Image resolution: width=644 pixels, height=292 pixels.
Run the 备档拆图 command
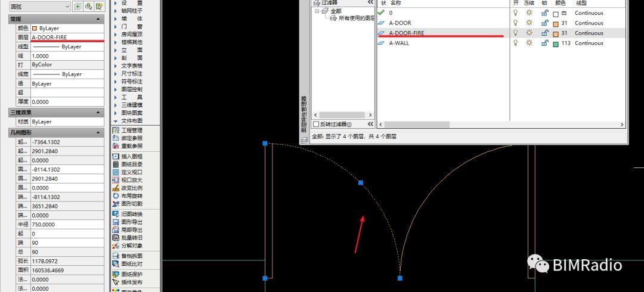128,256
